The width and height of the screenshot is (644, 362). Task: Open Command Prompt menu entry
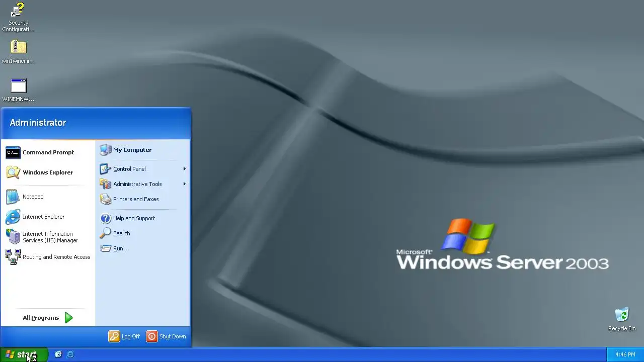point(48,152)
